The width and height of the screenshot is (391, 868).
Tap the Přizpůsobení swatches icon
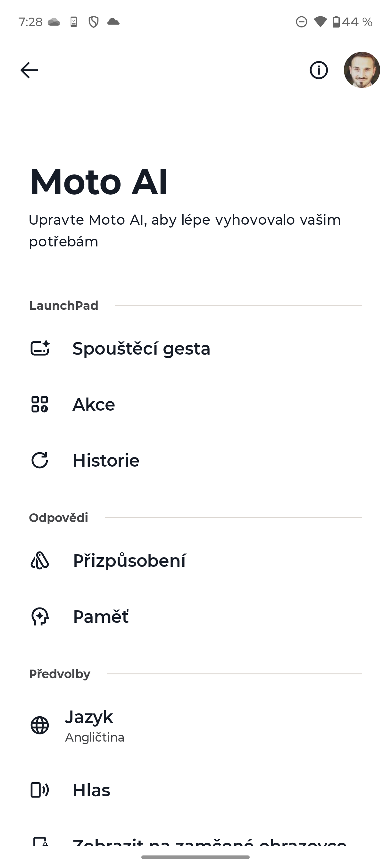click(x=40, y=561)
